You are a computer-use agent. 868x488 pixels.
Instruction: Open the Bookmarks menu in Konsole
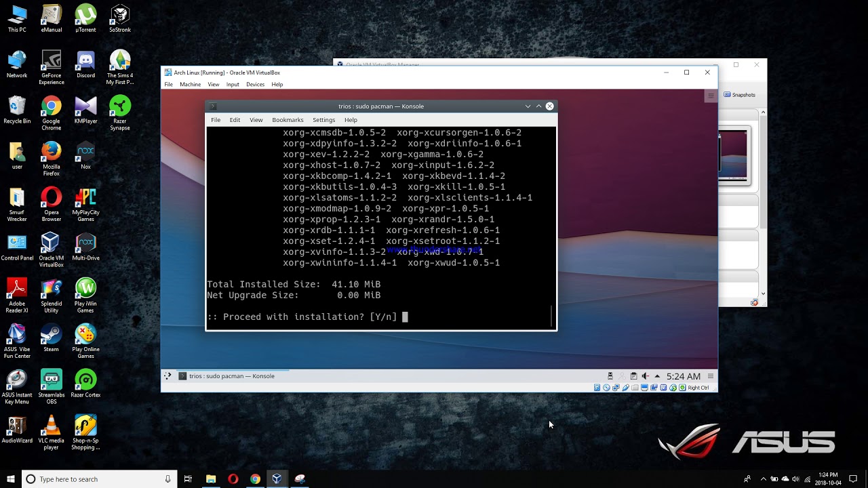(x=288, y=120)
